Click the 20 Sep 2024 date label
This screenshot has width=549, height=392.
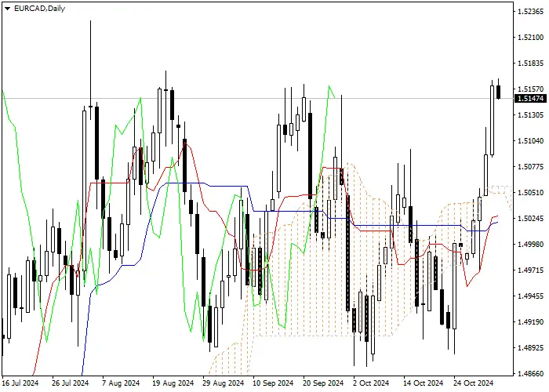[x=323, y=383]
